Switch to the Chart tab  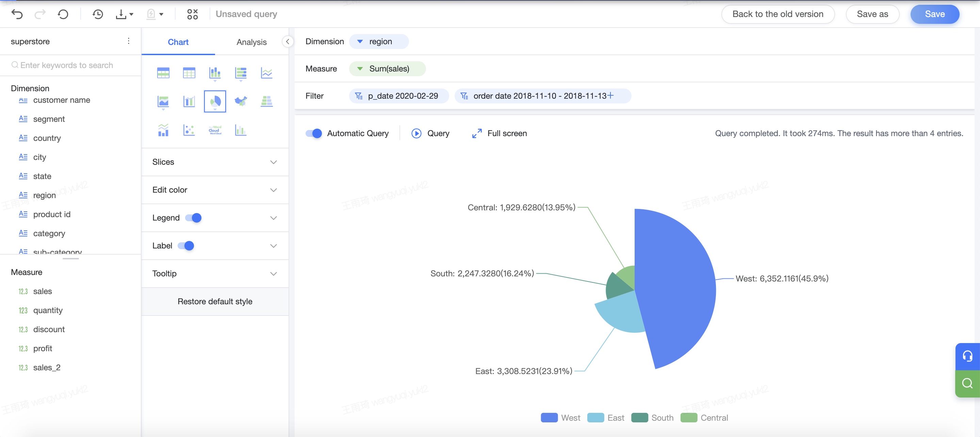(x=178, y=42)
